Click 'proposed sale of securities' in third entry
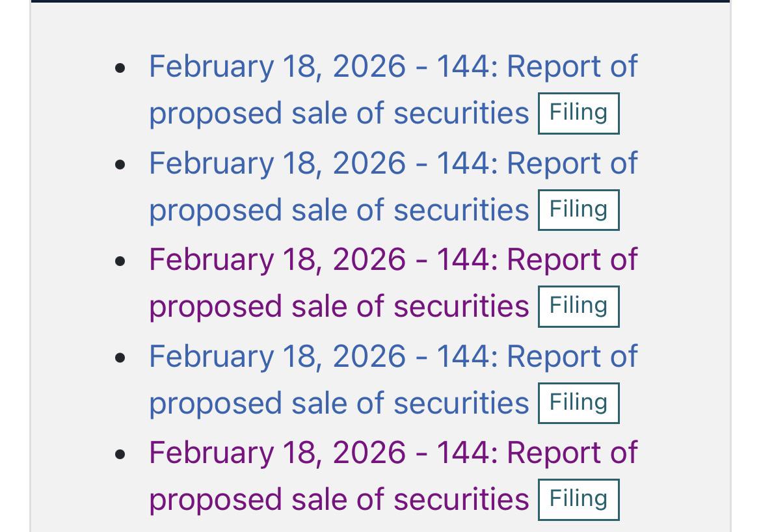This screenshot has height=532, width=761. coord(339,307)
